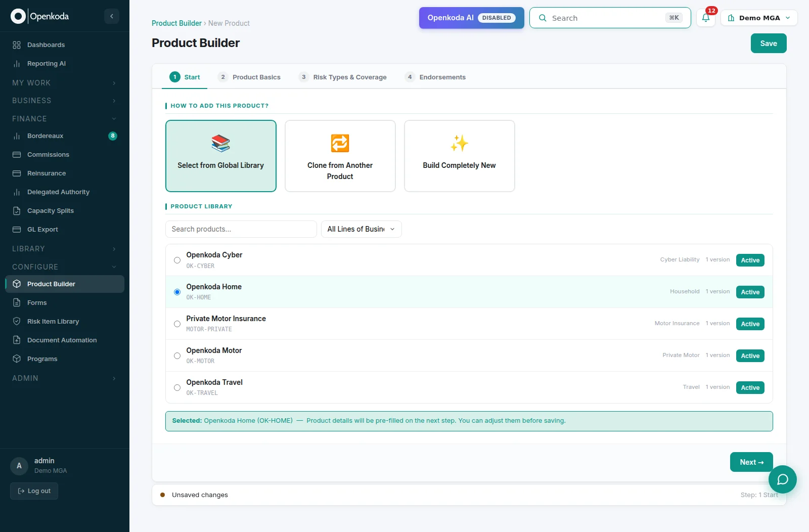Switch to Risk Types & Coverage tab
Image resolution: width=809 pixels, height=532 pixels.
pos(343,77)
